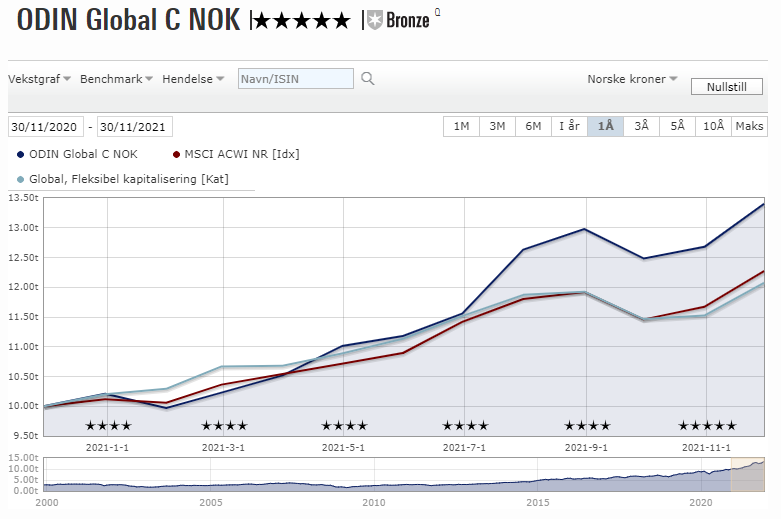Click the 11.50t y-axis value
The width and height of the screenshot is (781, 519).
[x=23, y=317]
